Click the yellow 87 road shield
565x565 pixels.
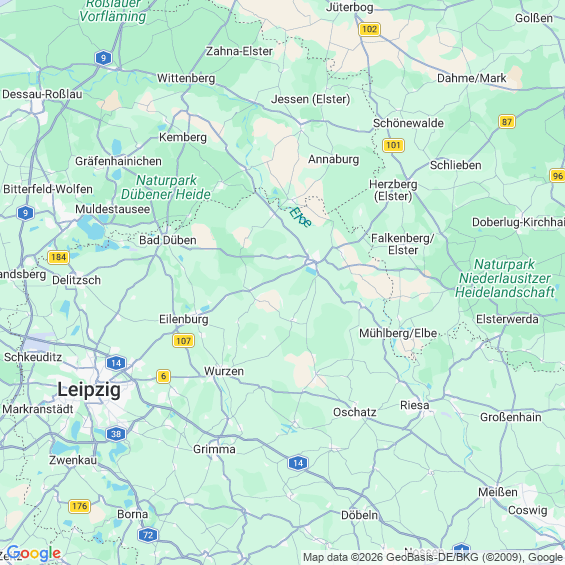click(x=507, y=122)
